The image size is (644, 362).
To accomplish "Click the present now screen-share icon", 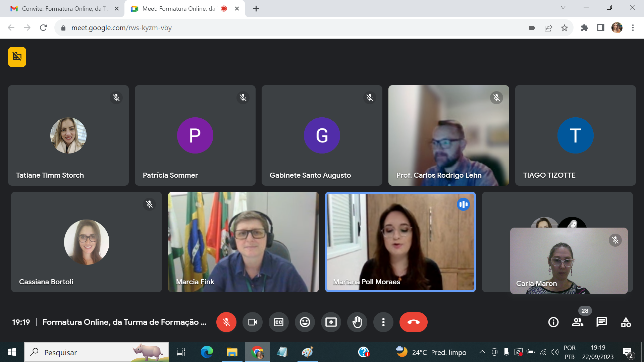I will click(x=331, y=322).
